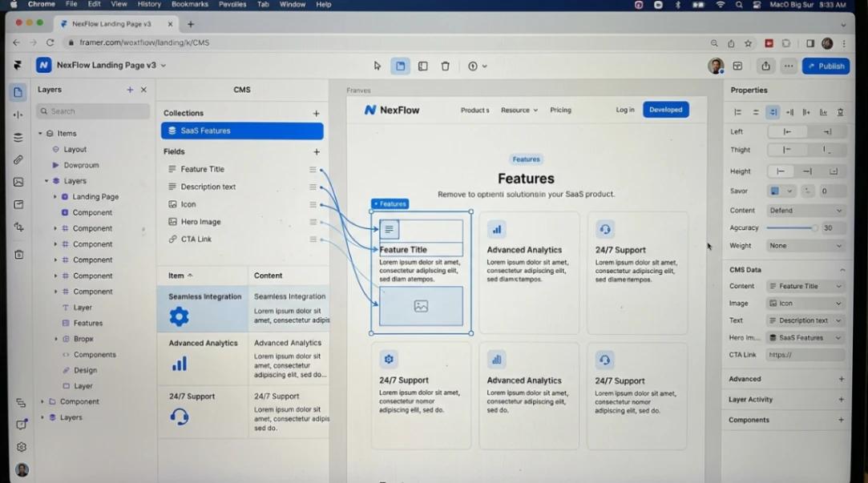Click the drag handle beside Feature Title field

pos(313,169)
